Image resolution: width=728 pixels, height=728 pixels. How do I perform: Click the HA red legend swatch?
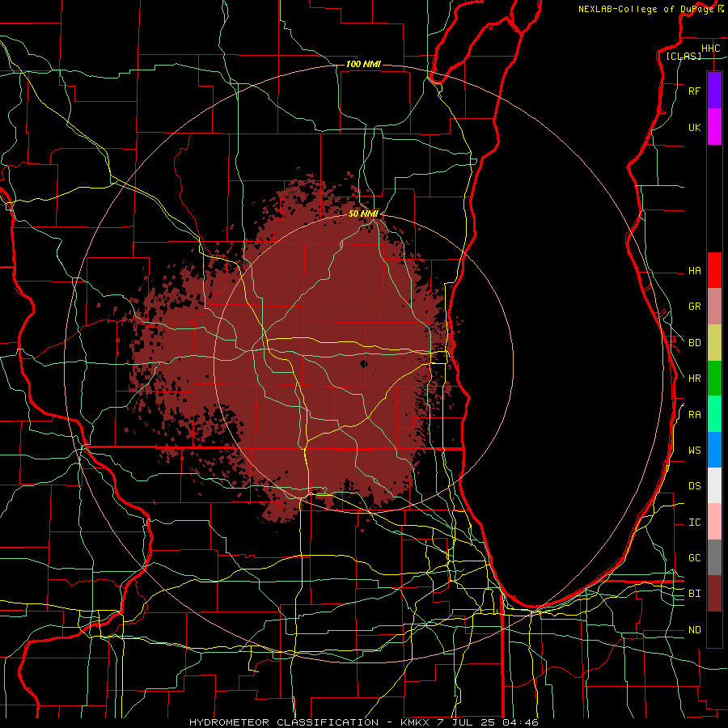pos(714,270)
